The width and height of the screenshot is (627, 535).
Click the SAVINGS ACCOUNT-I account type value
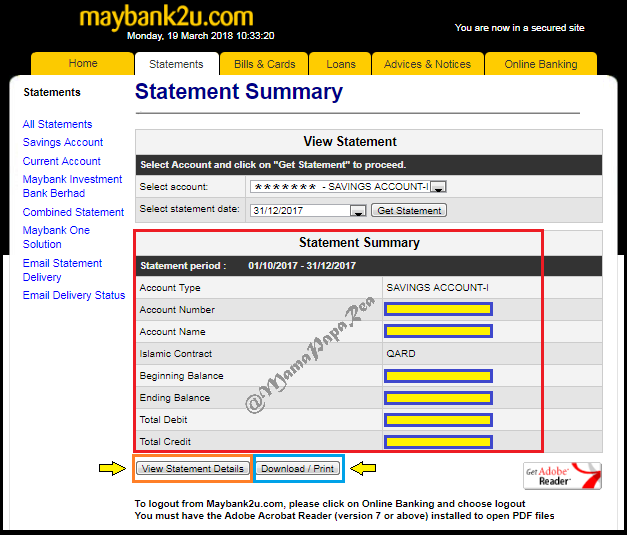(x=437, y=287)
